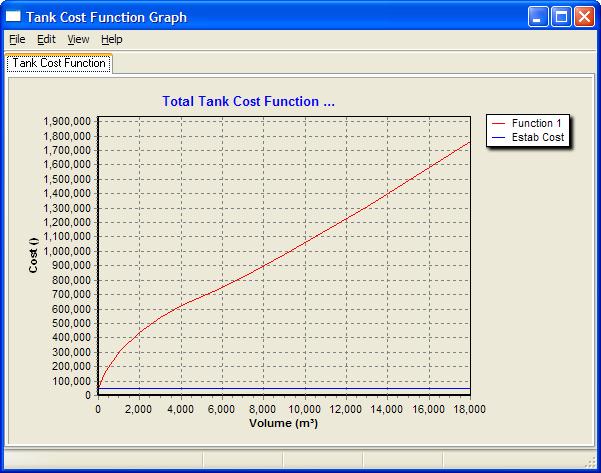Minimize the Tank Cost Function Graph window

coord(538,16)
